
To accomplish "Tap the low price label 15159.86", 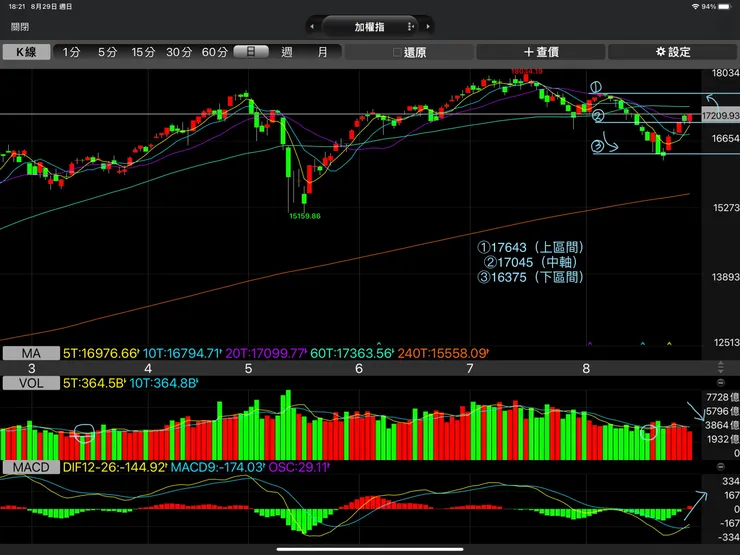I will click(304, 216).
